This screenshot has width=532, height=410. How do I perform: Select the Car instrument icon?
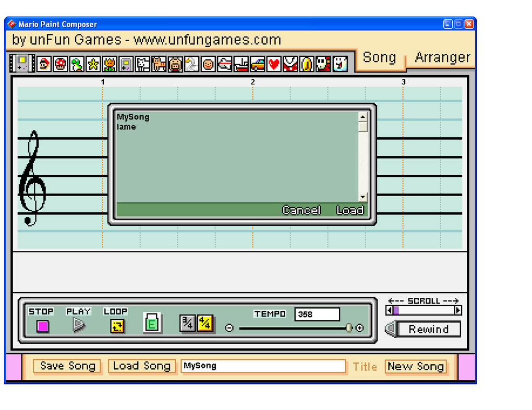coord(257,64)
